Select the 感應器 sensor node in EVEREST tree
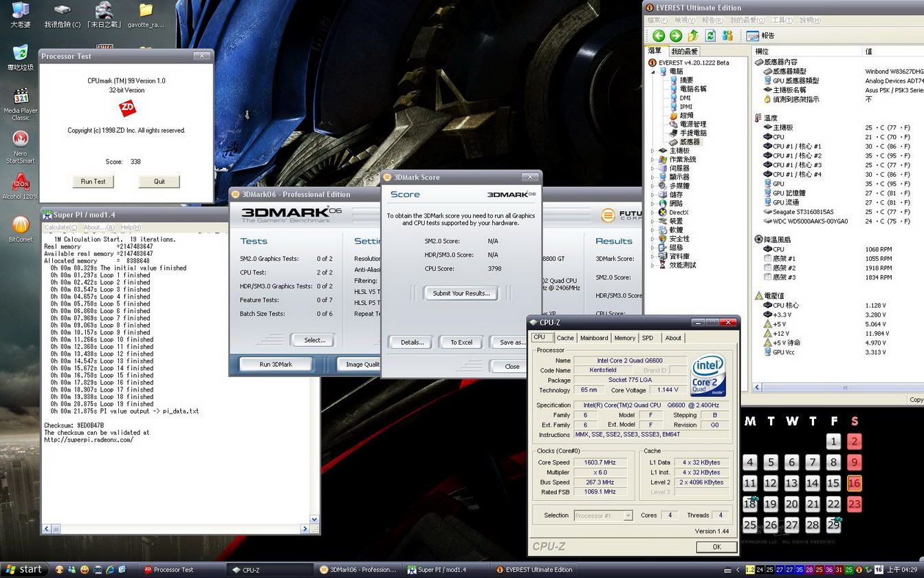 685,142
